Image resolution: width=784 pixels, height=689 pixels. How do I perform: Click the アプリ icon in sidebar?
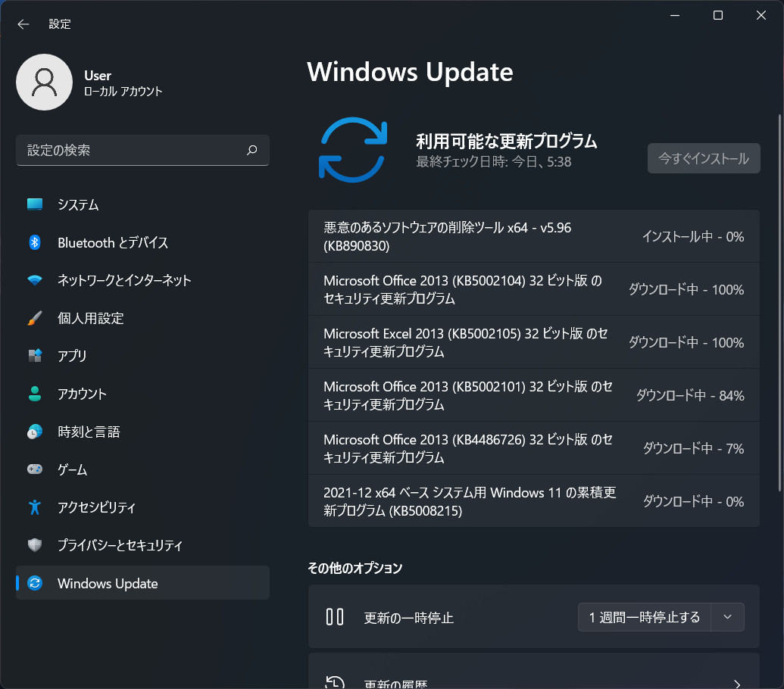pos(35,356)
